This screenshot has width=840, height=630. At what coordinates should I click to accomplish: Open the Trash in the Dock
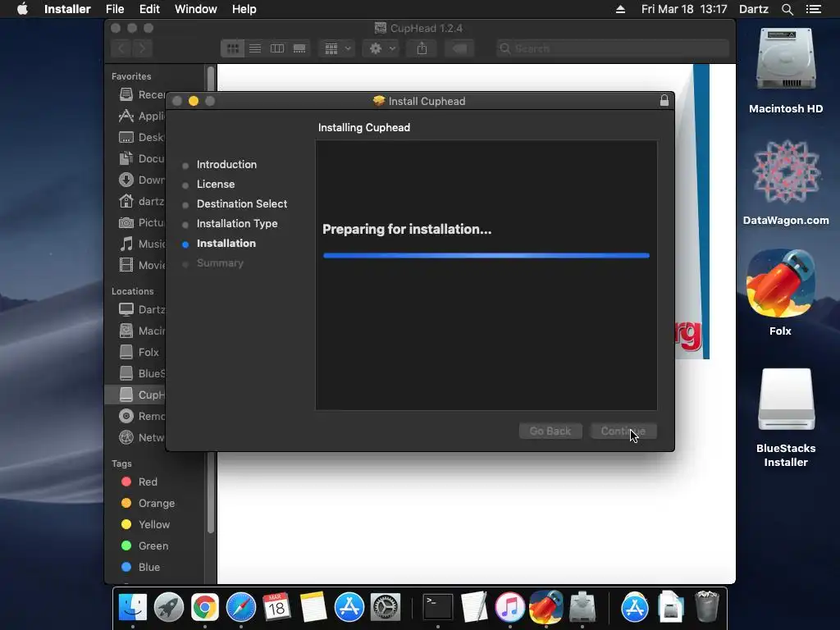[x=706, y=608]
